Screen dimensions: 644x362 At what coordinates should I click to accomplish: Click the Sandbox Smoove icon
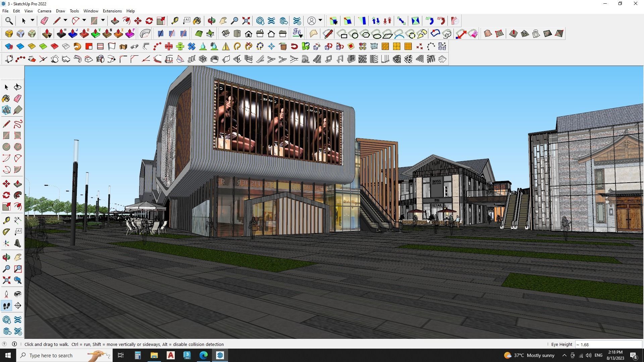pyautogui.click(x=514, y=34)
